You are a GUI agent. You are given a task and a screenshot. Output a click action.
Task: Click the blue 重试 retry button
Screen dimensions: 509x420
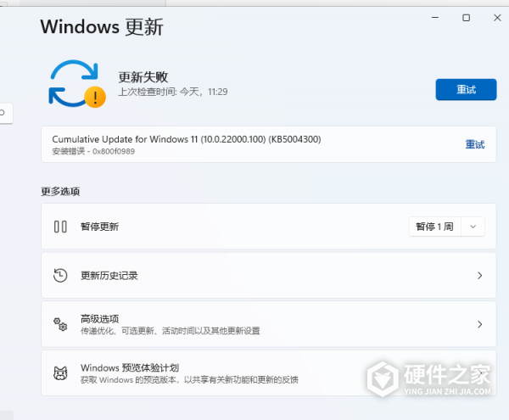coord(466,89)
